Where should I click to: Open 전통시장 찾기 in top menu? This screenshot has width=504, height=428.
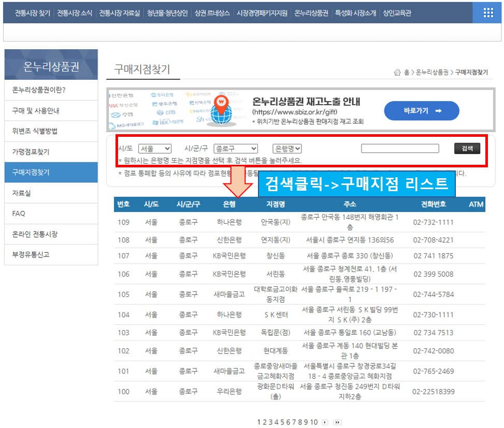pos(33,13)
